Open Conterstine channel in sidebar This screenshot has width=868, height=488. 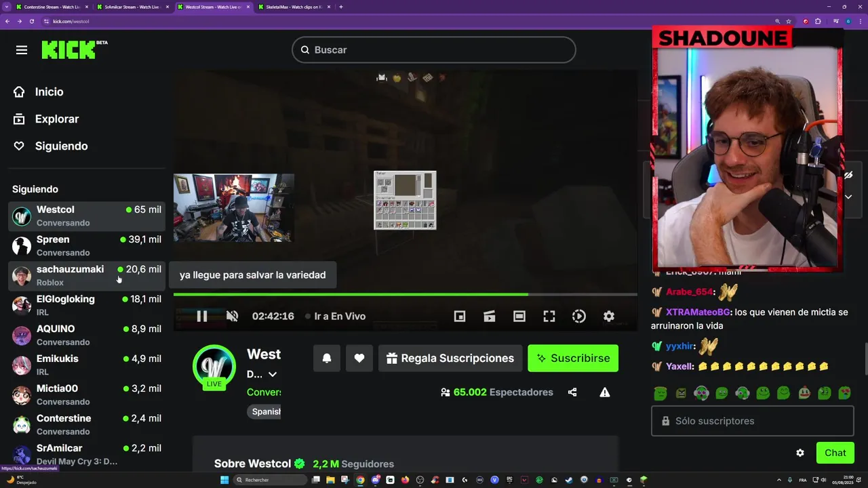coord(87,424)
